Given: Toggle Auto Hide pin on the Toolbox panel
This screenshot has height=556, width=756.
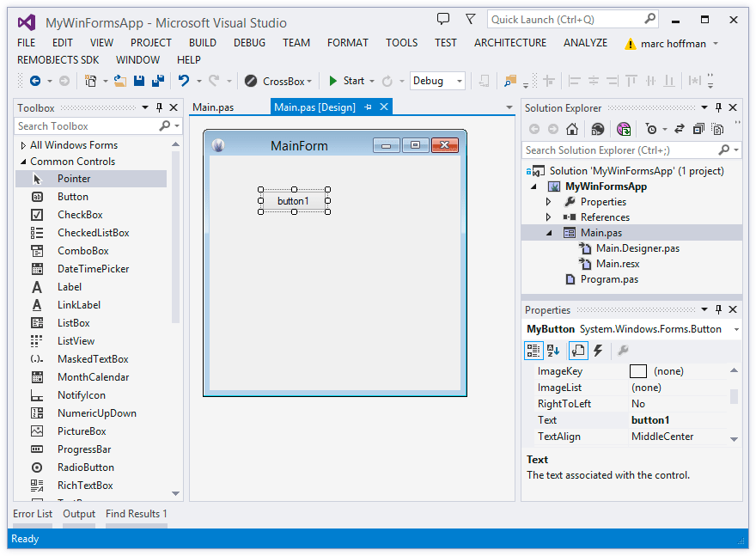Looking at the screenshot, I should click(x=160, y=107).
